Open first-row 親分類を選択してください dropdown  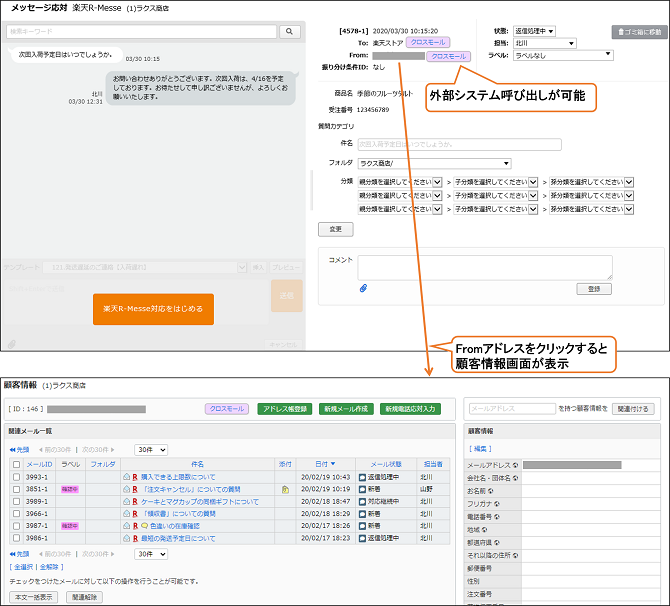(400, 182)
